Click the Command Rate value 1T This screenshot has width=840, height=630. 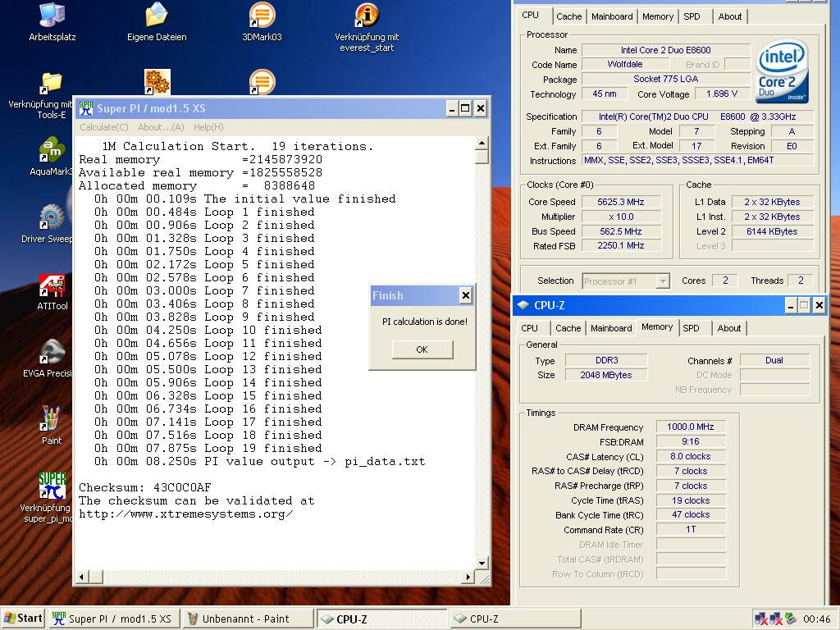(x=691, y=529)
